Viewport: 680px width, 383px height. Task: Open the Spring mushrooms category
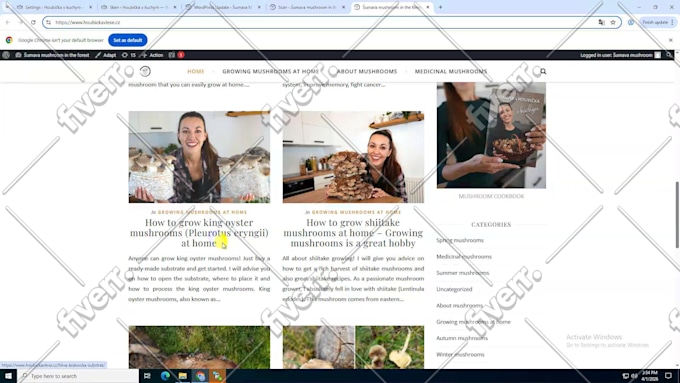point(460,240)
